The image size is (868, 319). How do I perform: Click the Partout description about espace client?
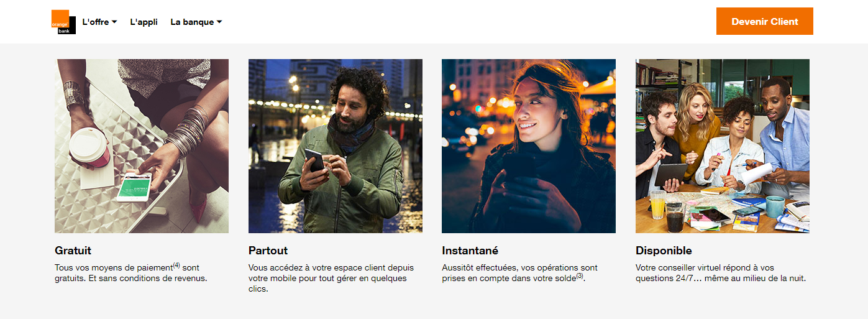coord(331,278)
